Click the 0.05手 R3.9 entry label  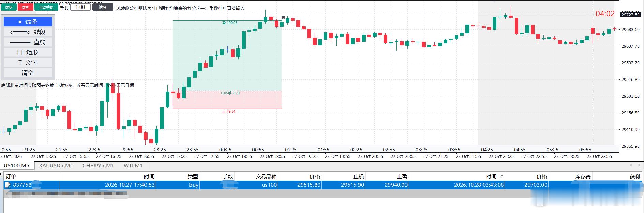pyautogui.click(x=230, y=93)
